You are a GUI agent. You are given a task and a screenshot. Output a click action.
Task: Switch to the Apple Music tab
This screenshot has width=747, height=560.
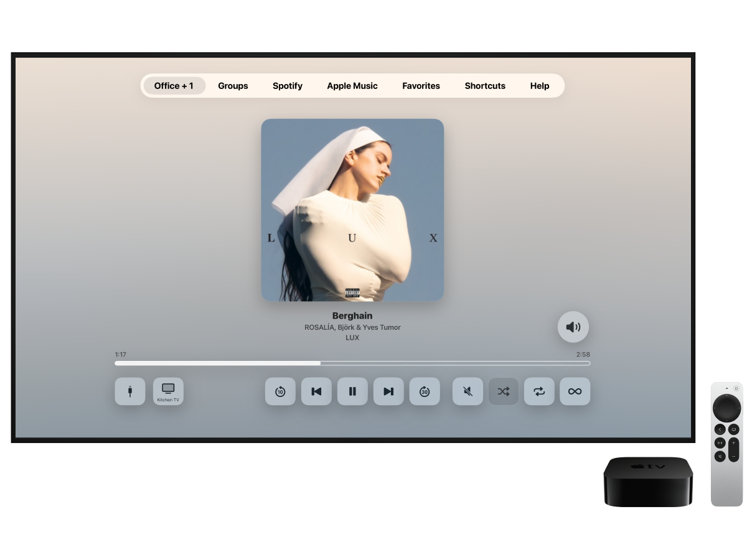click(352, 85)
